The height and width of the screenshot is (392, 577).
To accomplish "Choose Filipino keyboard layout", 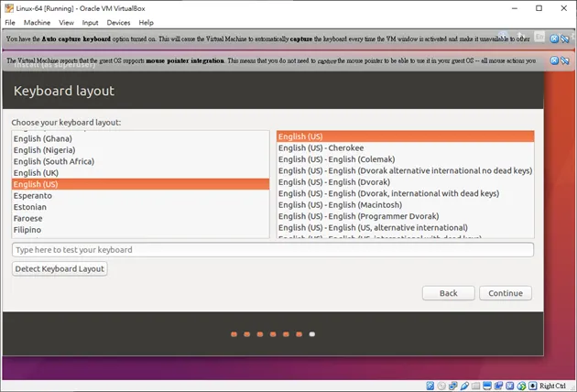I will (x=140, y=230).
